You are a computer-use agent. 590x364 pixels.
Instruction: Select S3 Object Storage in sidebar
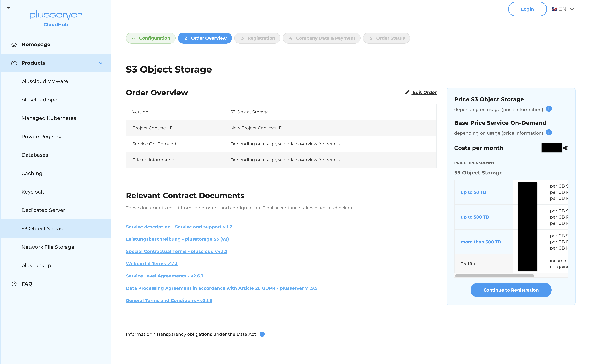coord(56,229)
